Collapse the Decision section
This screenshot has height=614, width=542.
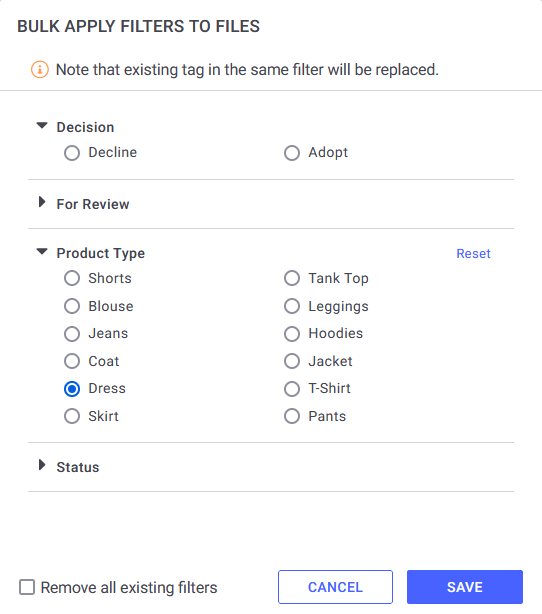42,126
